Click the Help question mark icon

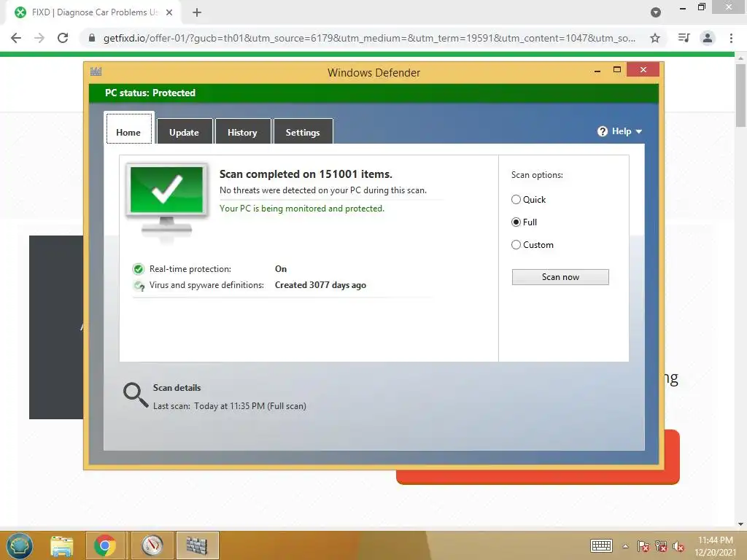click(x=602, y=131)
